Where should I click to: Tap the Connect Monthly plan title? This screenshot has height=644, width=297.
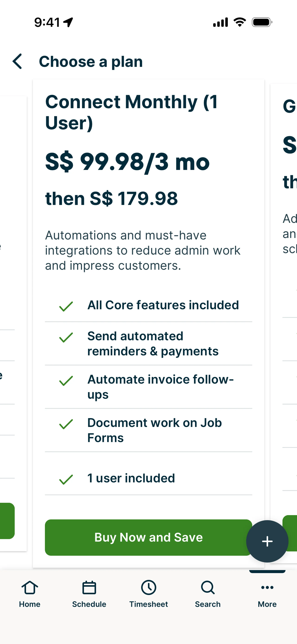pyautogui.click(x=131, y=112)
